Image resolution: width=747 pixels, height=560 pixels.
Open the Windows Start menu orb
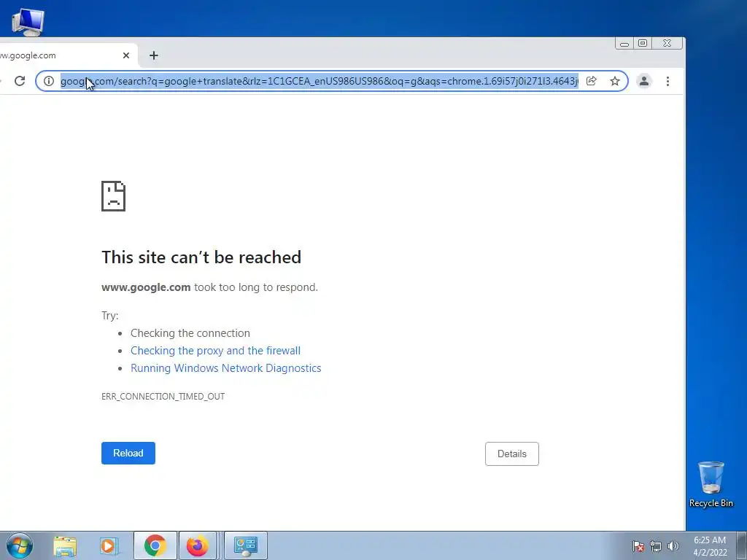coord(20,545)
